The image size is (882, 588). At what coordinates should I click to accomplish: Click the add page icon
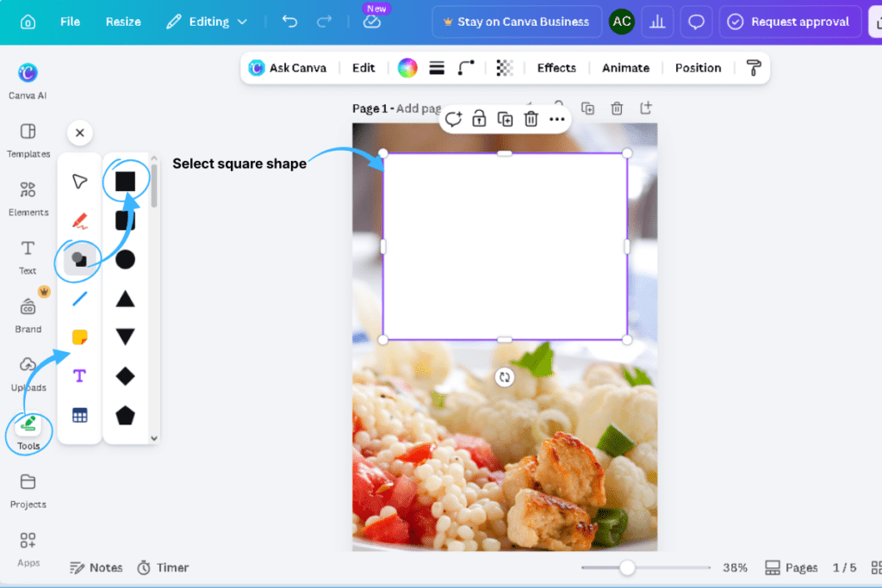(x=646, y=108)
